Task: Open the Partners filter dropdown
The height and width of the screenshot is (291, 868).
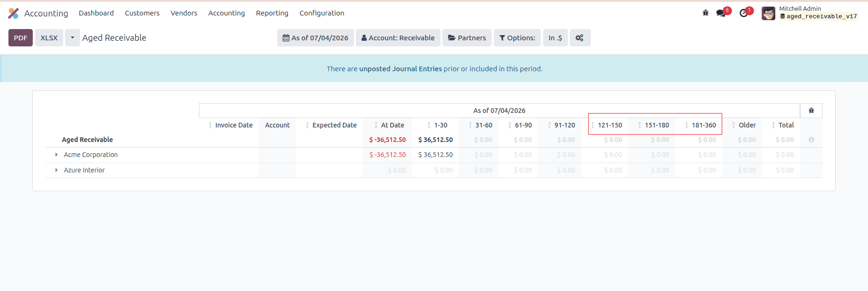Action: pyautogui.click(x=467, y=38)
